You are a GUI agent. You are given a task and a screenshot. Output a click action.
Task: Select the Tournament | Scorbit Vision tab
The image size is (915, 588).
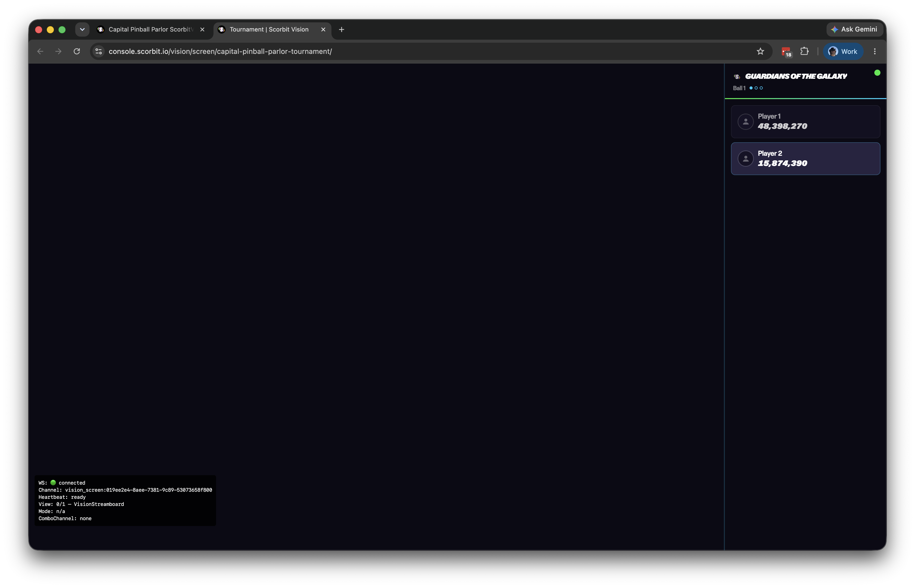click(x=272, y=29)
